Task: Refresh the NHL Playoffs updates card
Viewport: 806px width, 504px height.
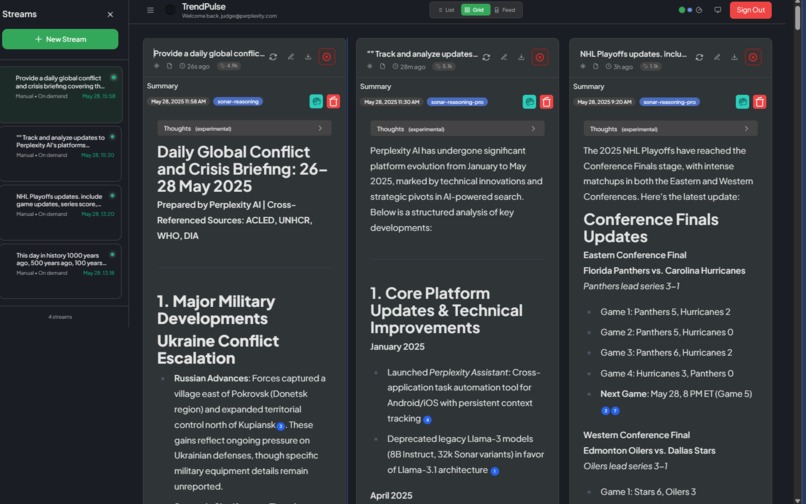Action: click(x=699, y=57)
